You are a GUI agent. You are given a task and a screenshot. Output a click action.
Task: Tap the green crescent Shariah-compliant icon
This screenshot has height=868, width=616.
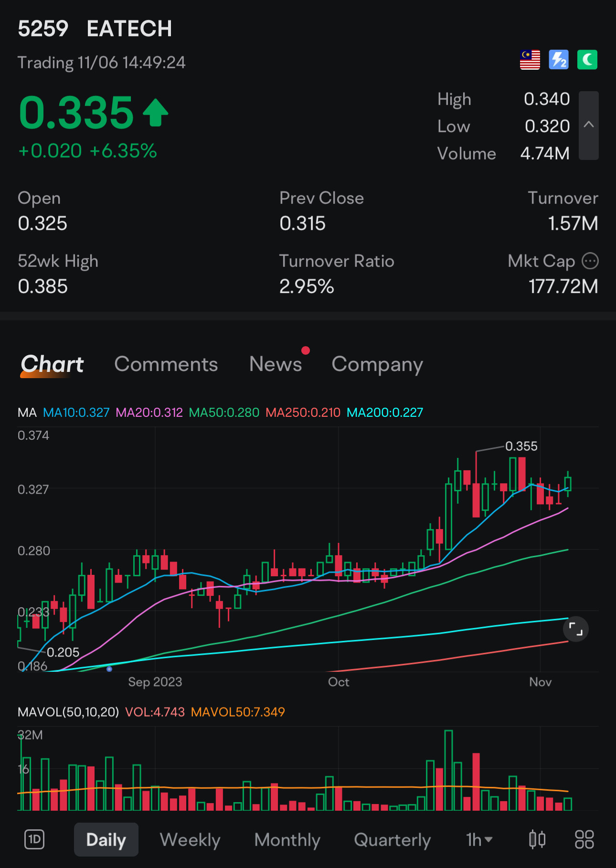(x=587, y=60)
